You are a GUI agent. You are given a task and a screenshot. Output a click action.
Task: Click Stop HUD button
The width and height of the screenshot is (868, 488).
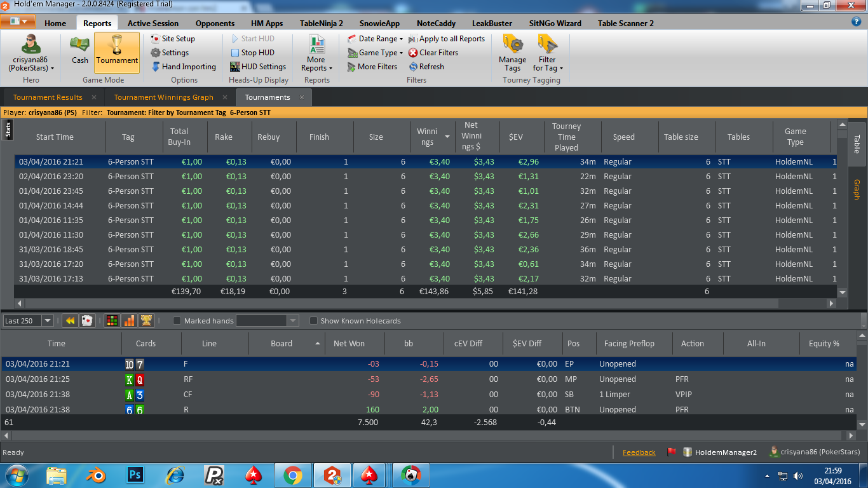pos(252,53)
